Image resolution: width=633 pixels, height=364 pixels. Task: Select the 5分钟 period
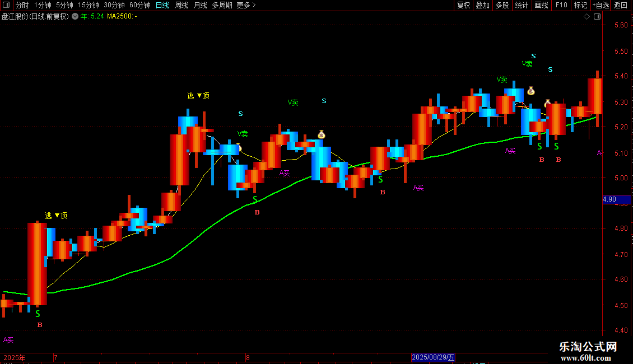pos(64,5)
